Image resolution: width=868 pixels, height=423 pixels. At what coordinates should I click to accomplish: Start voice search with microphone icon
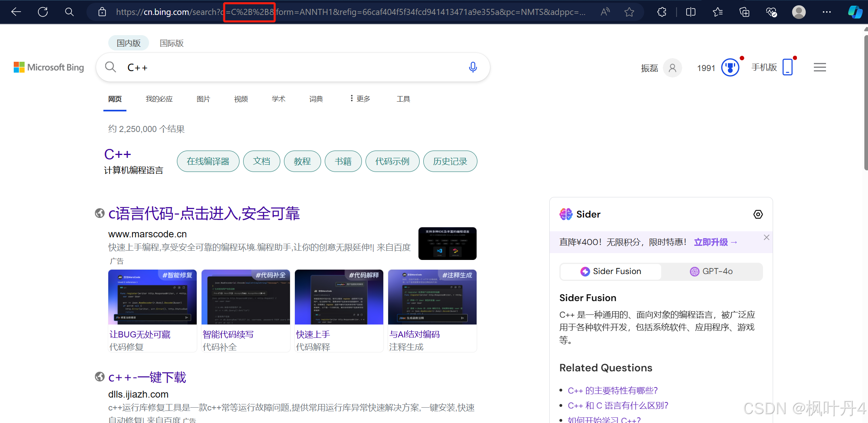(473, 67)
